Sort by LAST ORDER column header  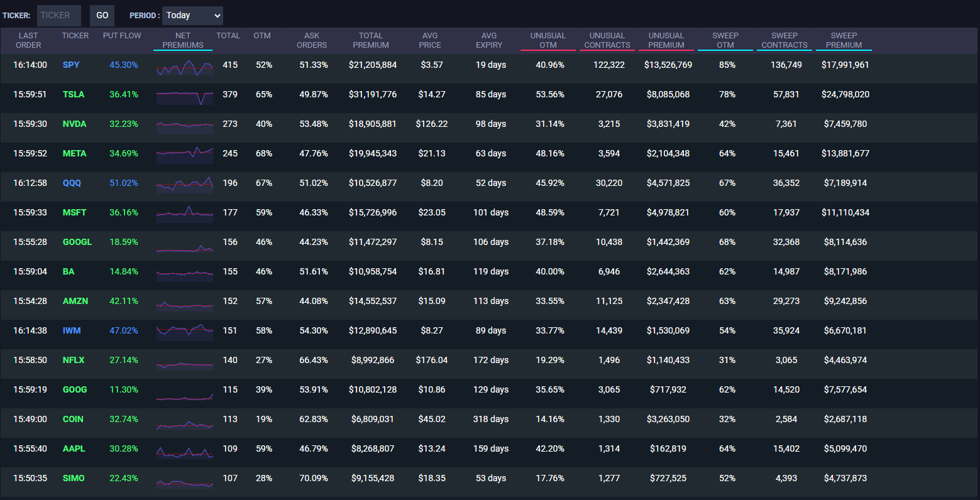point(28,40)
